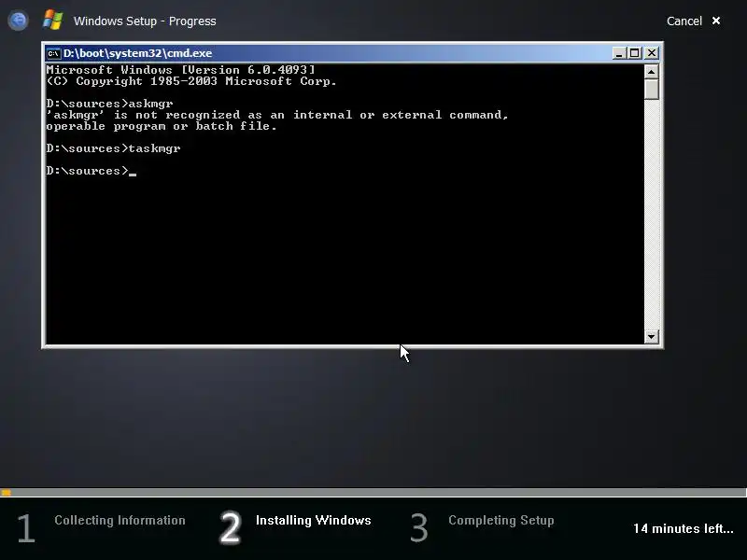Close the cmd.exe window
This screenshot has height=560, width=747.
(x=652, y=53)
